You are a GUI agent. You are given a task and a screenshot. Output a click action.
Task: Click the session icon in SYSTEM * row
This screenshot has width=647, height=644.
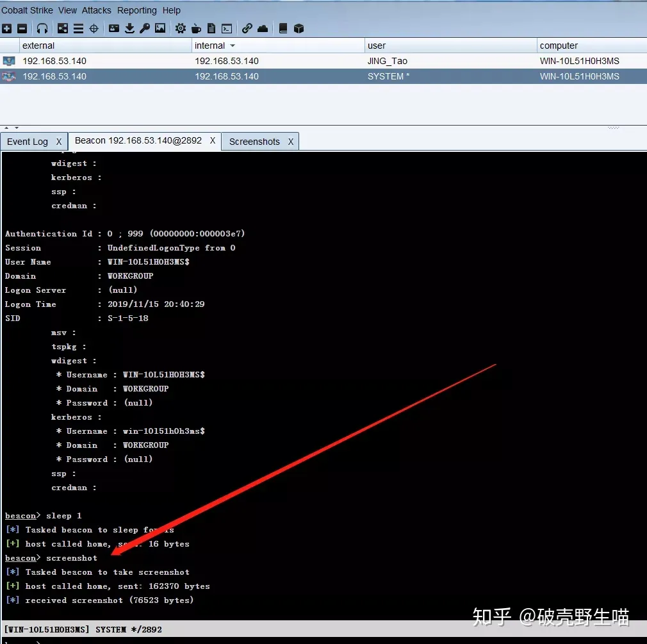coord(9,76)
